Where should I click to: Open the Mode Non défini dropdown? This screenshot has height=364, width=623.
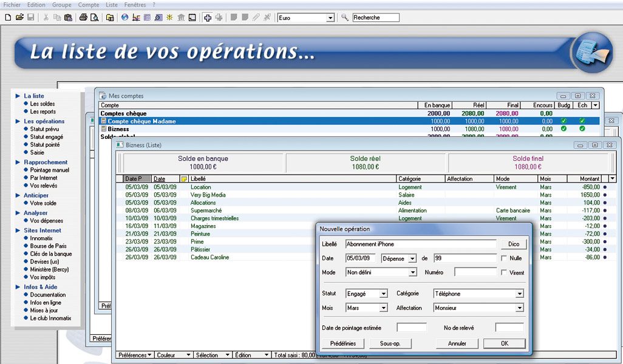pos(413,272)
